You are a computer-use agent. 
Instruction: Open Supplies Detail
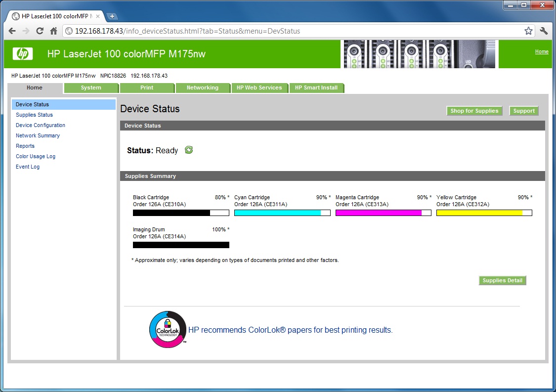[x=502, y=280]
